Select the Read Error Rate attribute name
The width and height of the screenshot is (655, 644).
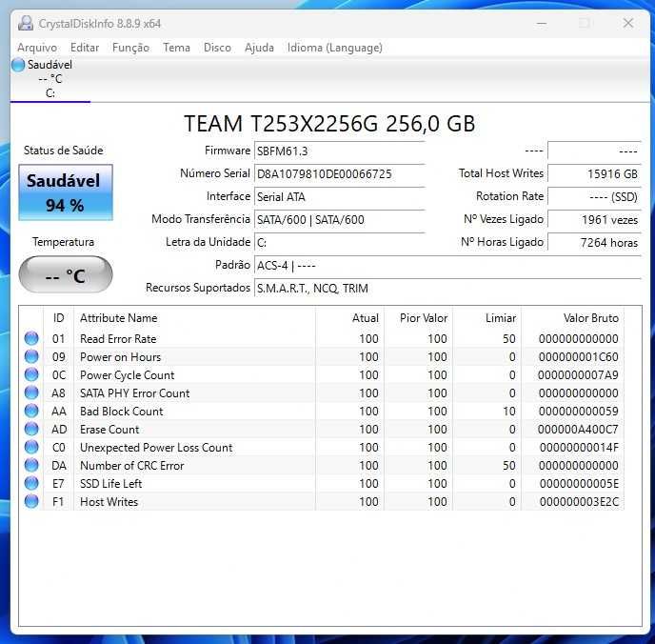pyautogui.click(x=118, y=338)
